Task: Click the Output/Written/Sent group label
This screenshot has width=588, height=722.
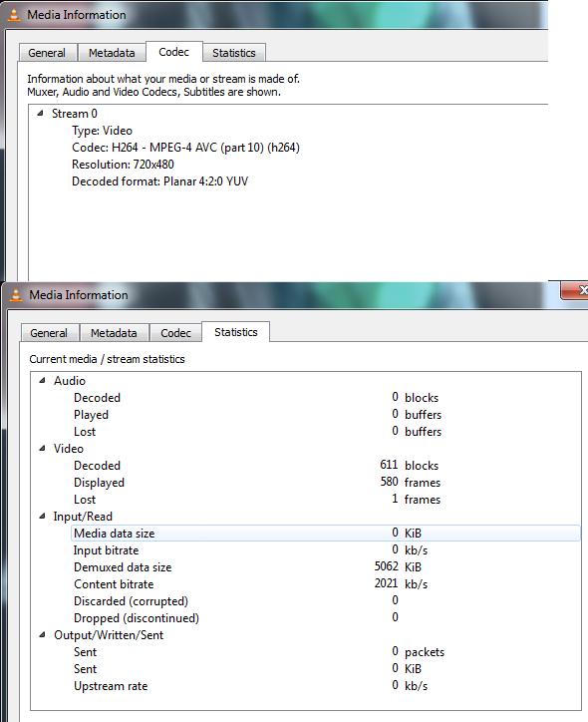Action: coord(109,635)
